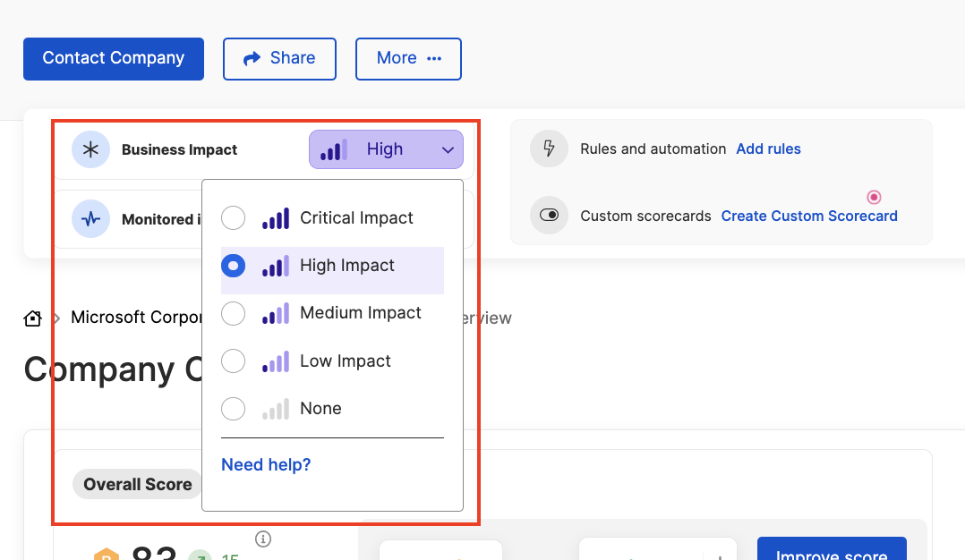This screenshot has height=560, width=965.
Task: Select the High Impact radio button
Action: pos(234,266)
